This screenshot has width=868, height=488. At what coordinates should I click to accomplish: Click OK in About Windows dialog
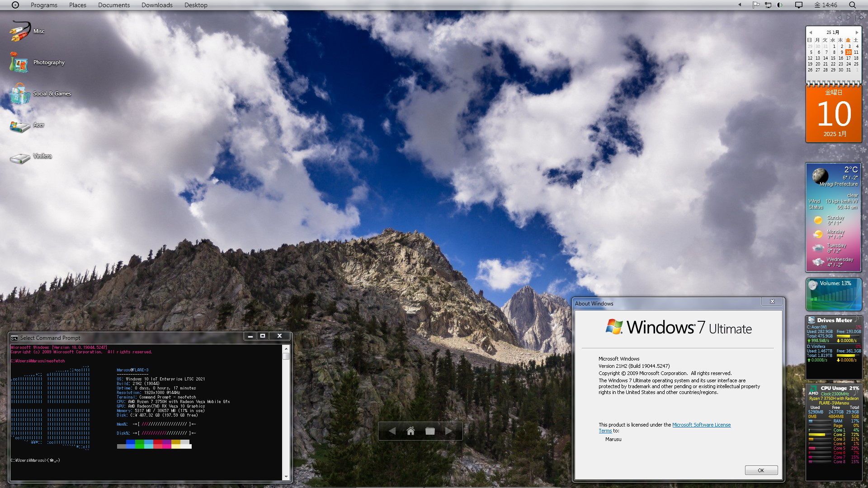point(761,470)
